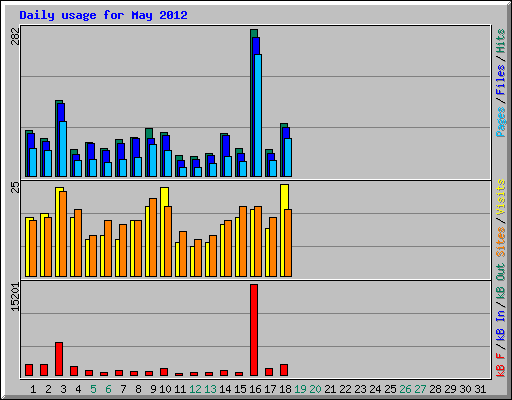Click the green weekend day label '12'
Image resolution: width=512 pixels, height=400 pixels.
pyautogui.click(x=195, y=389)
